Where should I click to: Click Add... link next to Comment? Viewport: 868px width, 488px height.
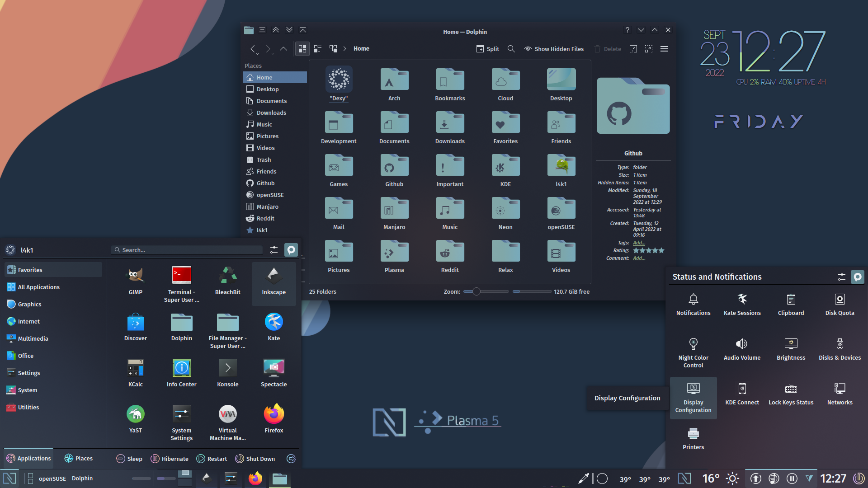pyautogui.click(x=639, y=258)
